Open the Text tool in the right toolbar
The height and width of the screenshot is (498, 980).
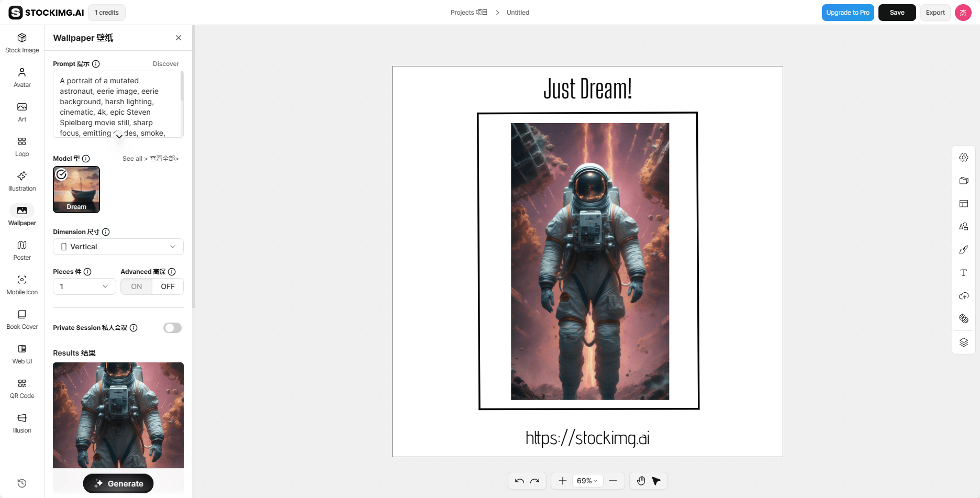pyautogui.click(x=963, y=272)
